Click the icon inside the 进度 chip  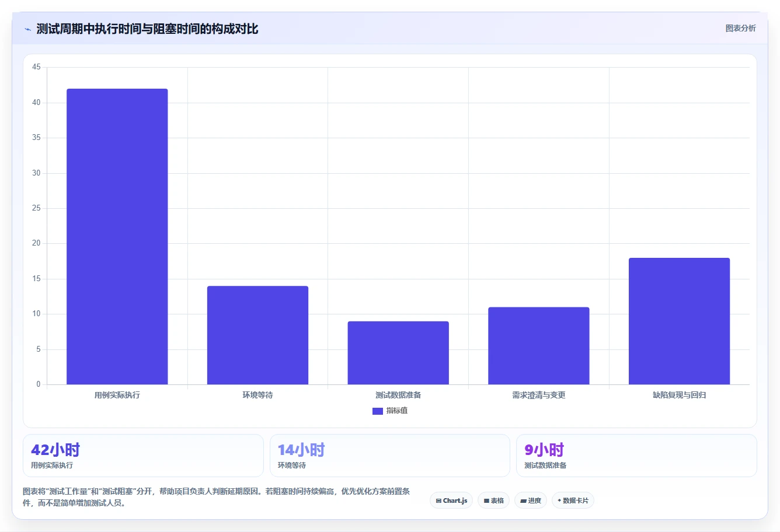tap(523, 501)
